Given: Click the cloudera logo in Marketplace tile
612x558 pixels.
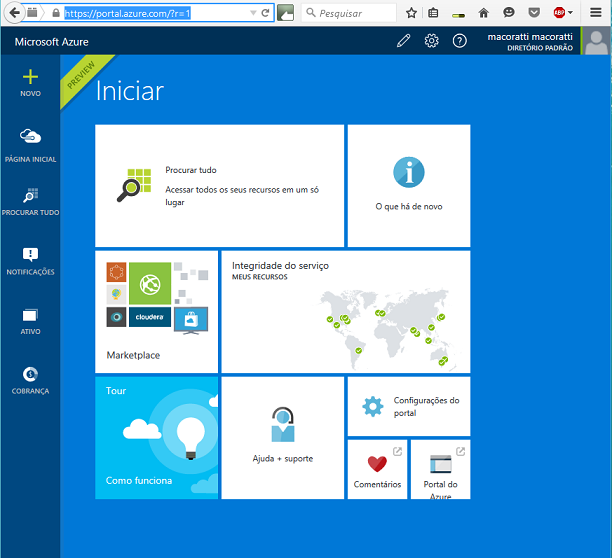Looking at the screenshot, I should pos(150,317).
